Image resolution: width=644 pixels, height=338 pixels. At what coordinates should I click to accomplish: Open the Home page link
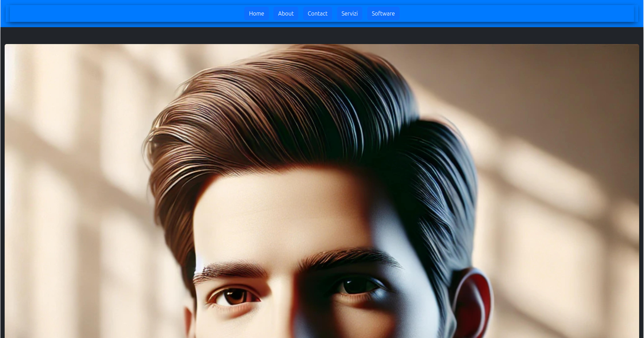[256, 14]
